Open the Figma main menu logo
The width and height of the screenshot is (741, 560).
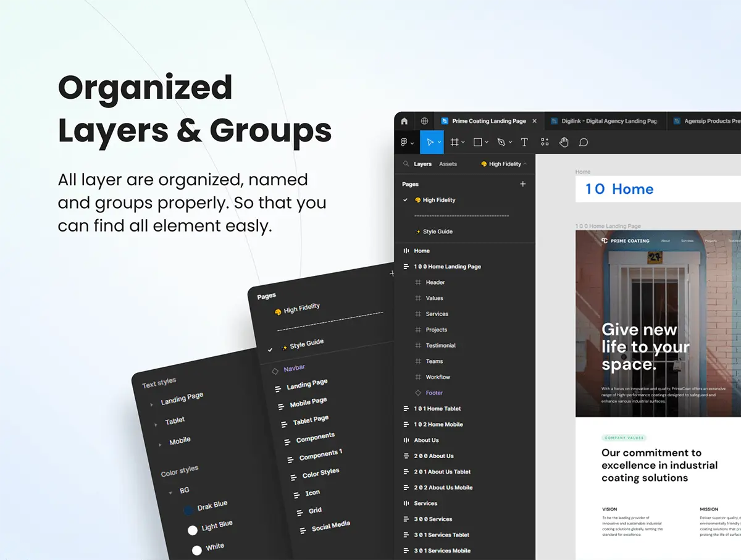[404, 142]
